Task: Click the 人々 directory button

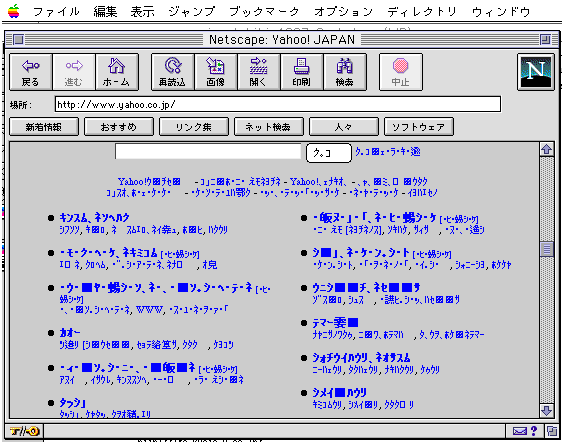Action: (x=343, y=127)
